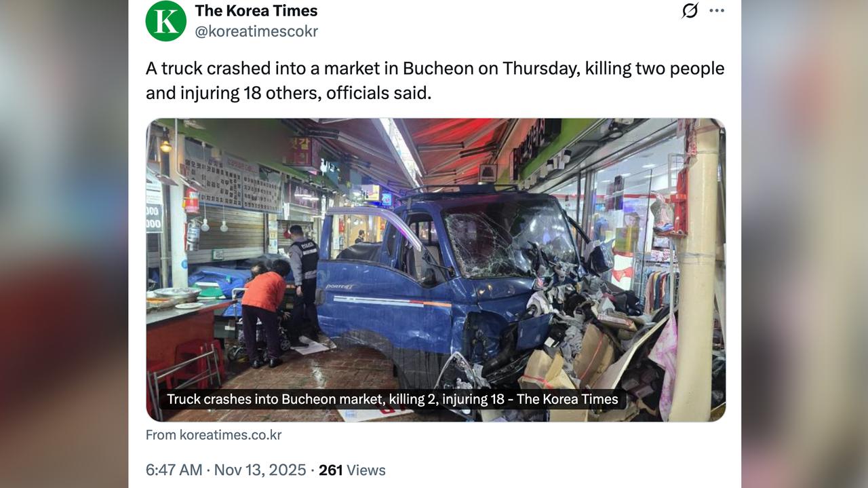Click the Grok explain-post icon

tap(690, 11)
